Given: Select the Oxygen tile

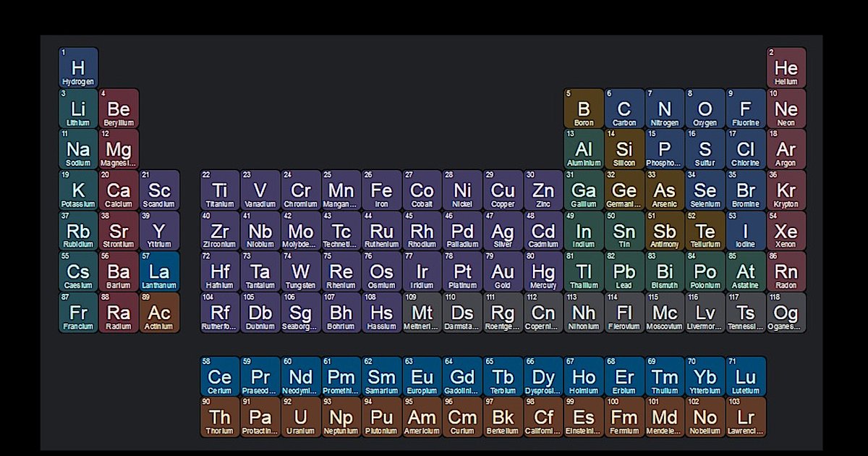Looking at the screenshot, I should point(705,109).
